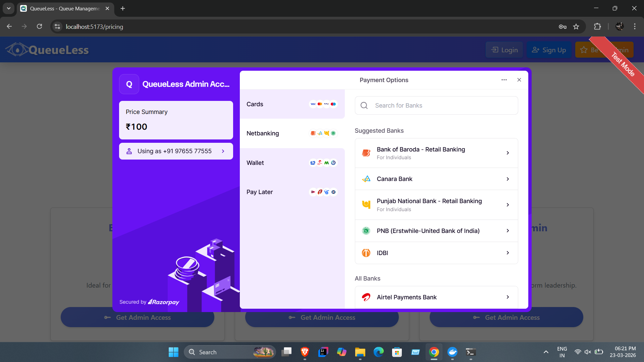Open the Brave browser from taskbar
644x362 pixels.
305,352
